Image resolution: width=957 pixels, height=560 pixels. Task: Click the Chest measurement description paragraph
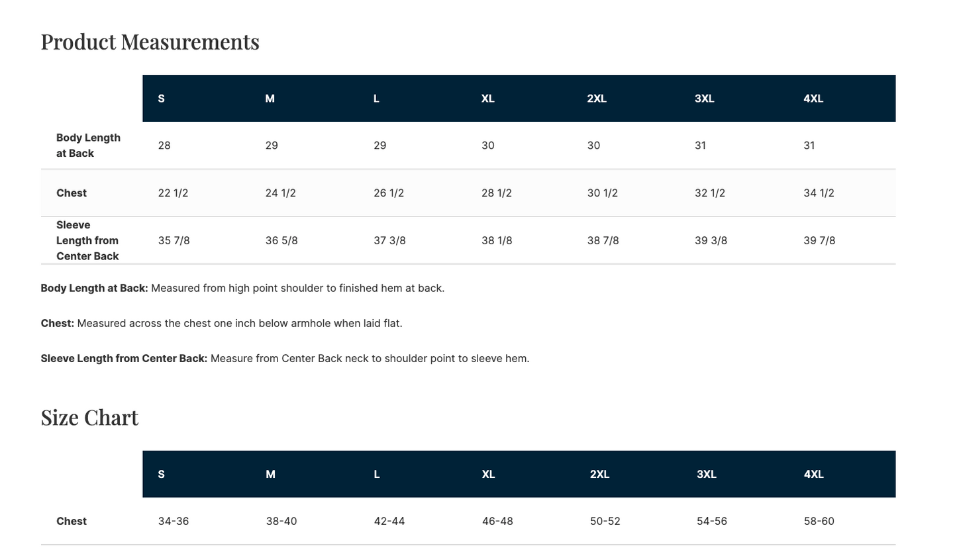(x=221, y=324)
